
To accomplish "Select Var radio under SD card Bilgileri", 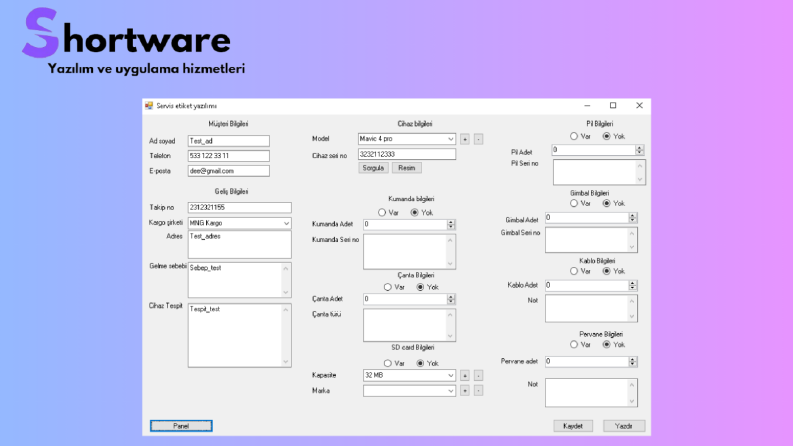I will pyautogui.click(x=387, y=363).
